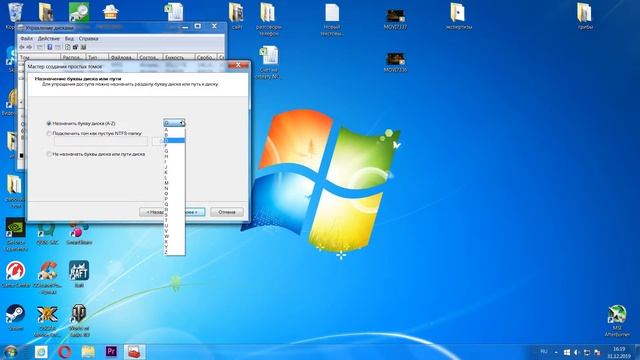Choose letter W from the letter list

174,236
